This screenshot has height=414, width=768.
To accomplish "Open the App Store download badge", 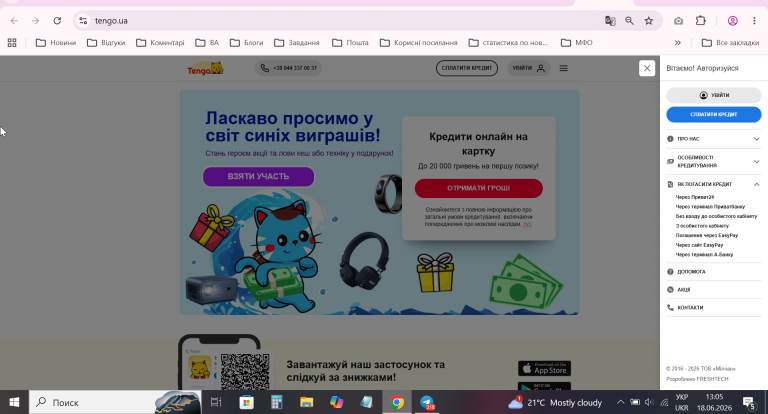I will [544, 368].
